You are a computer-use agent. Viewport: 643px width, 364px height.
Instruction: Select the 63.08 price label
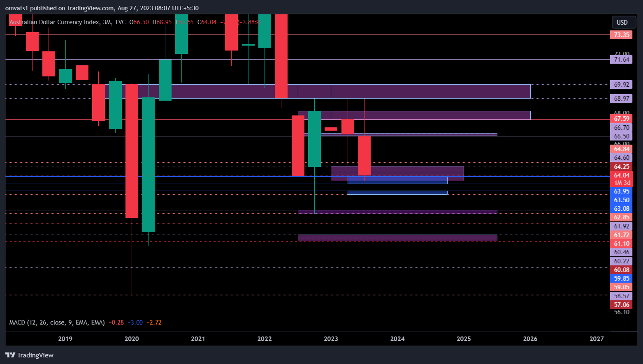(621, 209)
